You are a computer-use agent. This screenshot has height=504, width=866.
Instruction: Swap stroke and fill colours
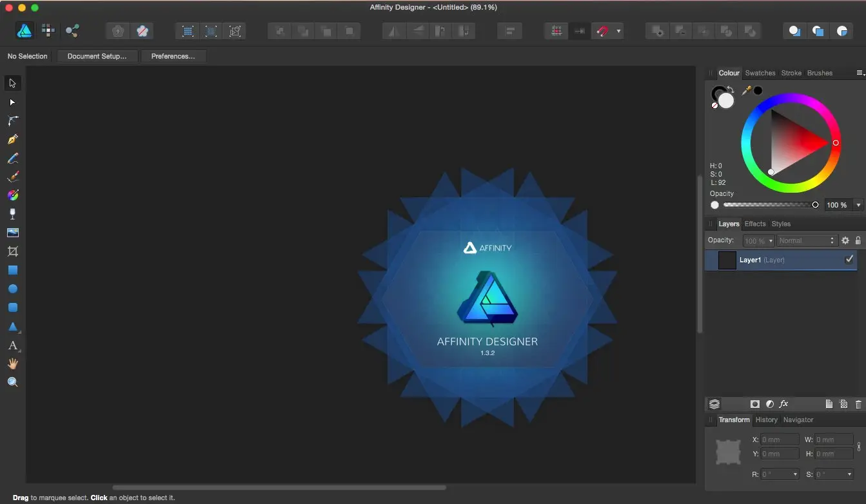pyautogui.click(x=731, y=90)
